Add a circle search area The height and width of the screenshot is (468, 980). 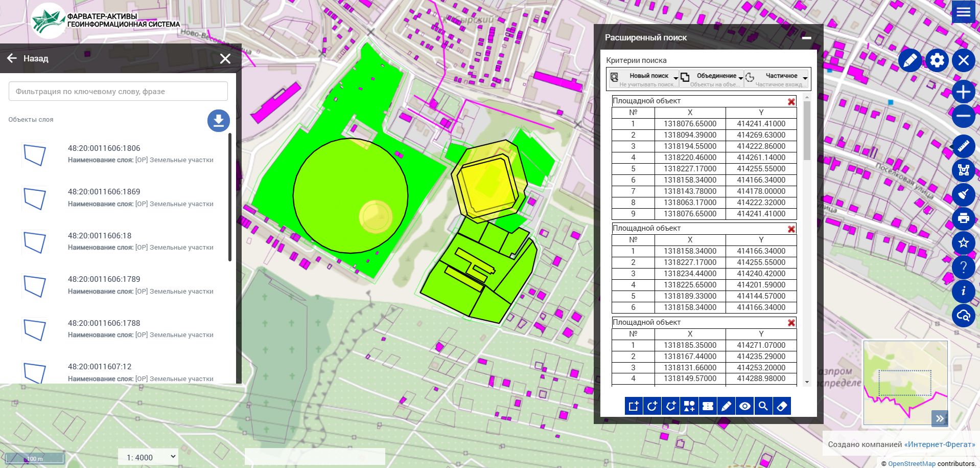[652, 406]
